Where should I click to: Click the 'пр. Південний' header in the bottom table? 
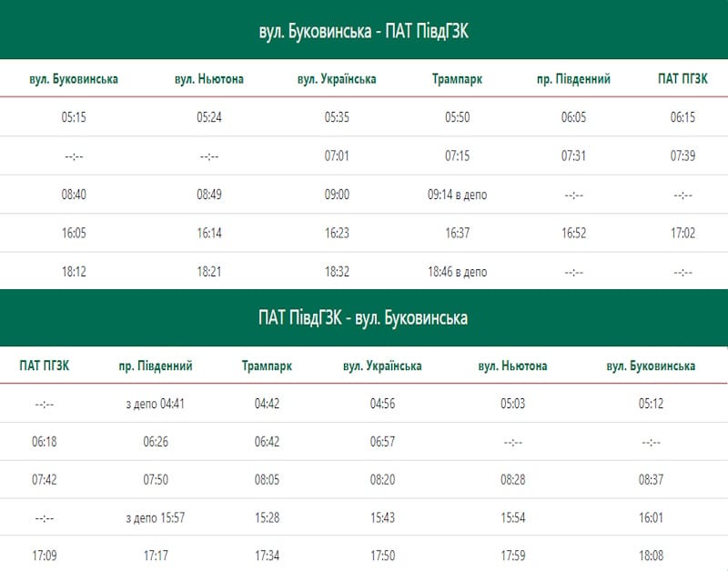(156, 366)
